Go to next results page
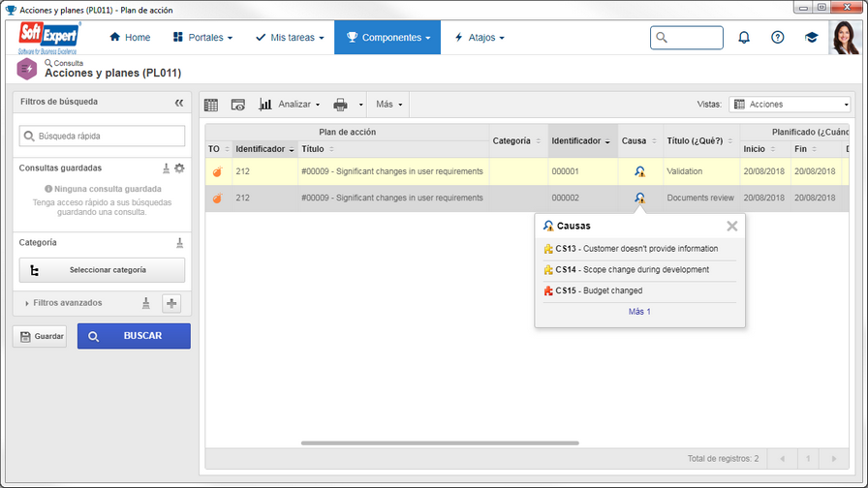This screenshot has width=868, height=488. click(x=834, y=459)
